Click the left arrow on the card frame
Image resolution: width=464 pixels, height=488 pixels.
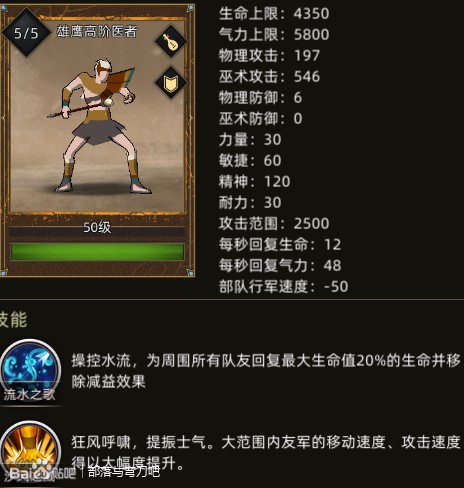tap(4, 118)
